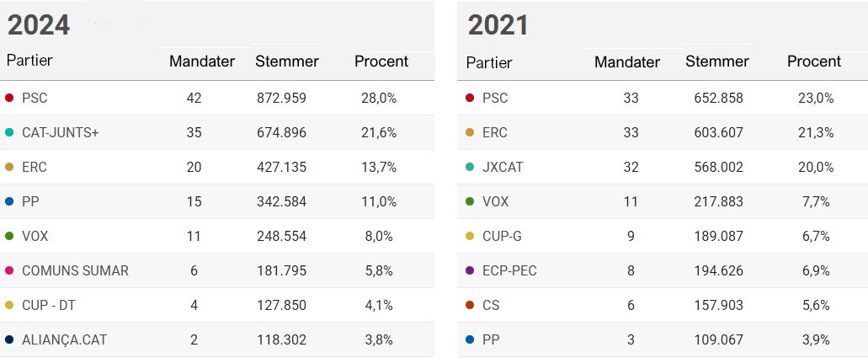Click the teal dot beside CAT-JUNTS+

click(x=9, y=133)
